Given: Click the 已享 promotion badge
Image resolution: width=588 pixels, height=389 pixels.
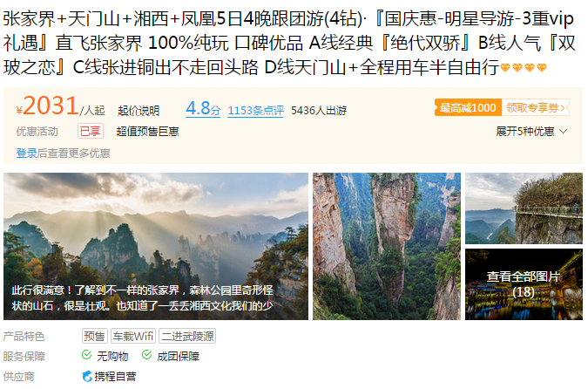Looking at the screenshot, I should 91,131.
